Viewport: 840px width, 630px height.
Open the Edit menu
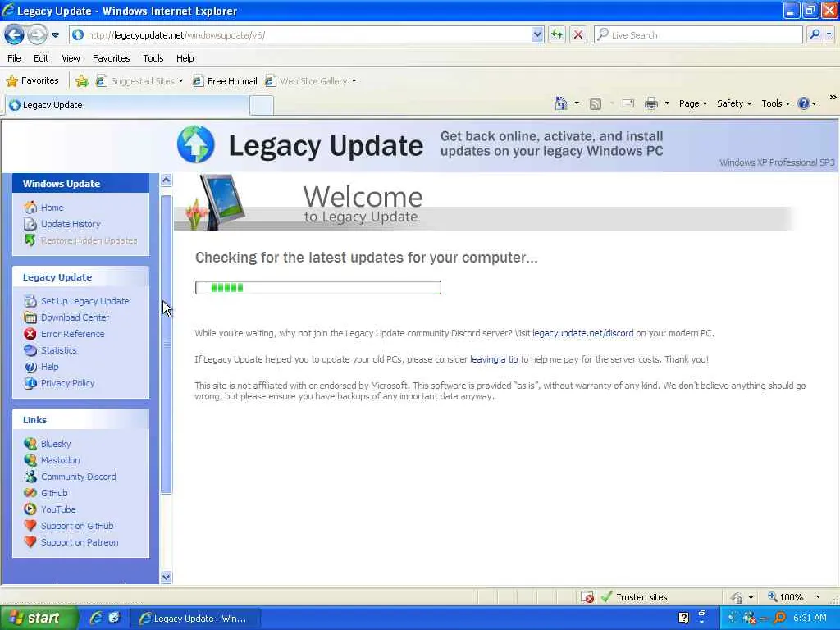[x=41, y=58]
